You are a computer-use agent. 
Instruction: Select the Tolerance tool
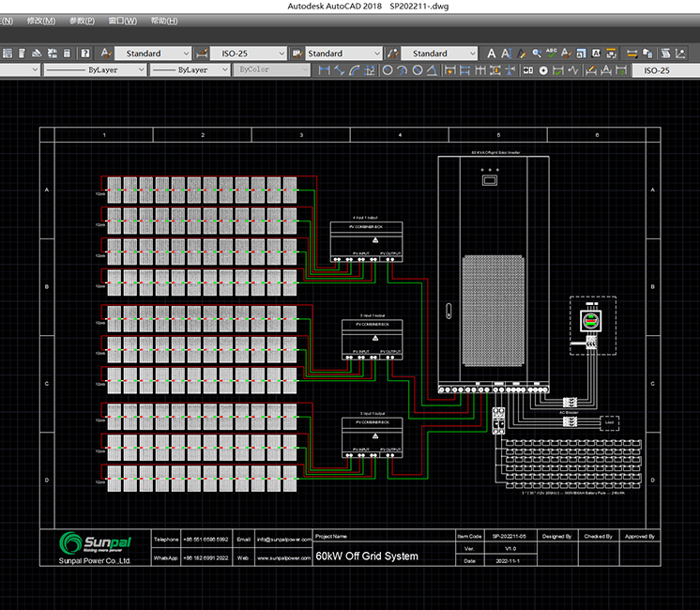pyautogui.click(x=528, y=70)
